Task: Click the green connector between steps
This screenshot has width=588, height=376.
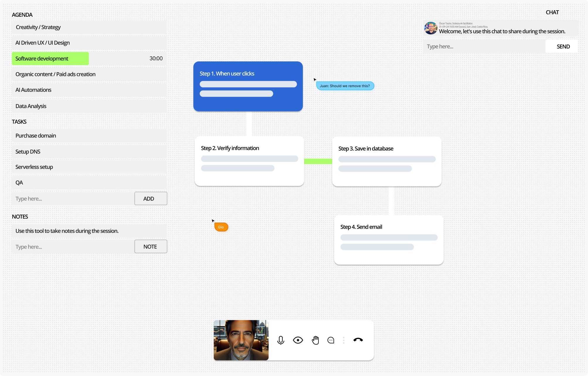Action: 318,161
